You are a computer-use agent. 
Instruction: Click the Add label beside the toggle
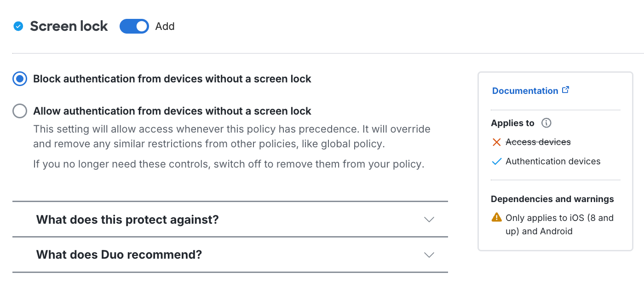coord(165,26)
